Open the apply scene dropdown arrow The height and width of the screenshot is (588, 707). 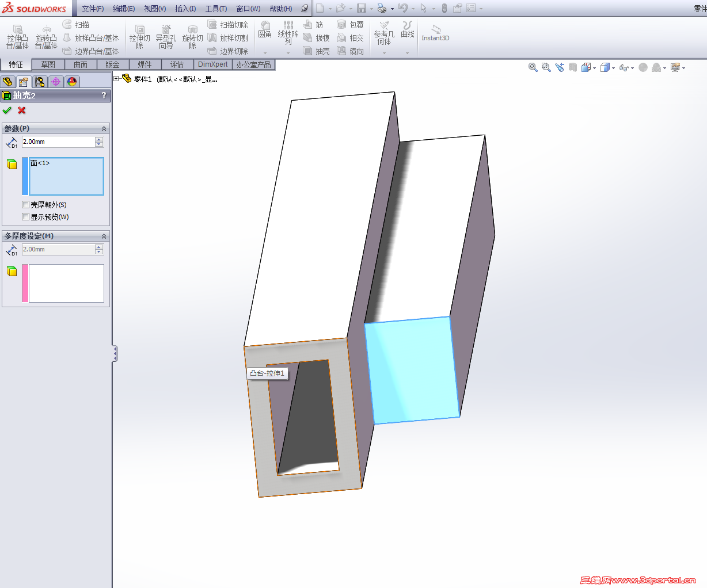tap(664, 68)
